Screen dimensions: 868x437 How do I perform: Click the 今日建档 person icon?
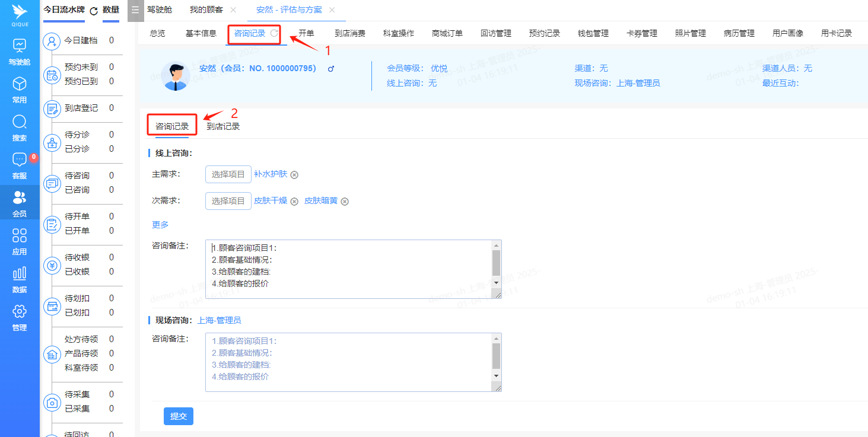click(x=52, y=40)
